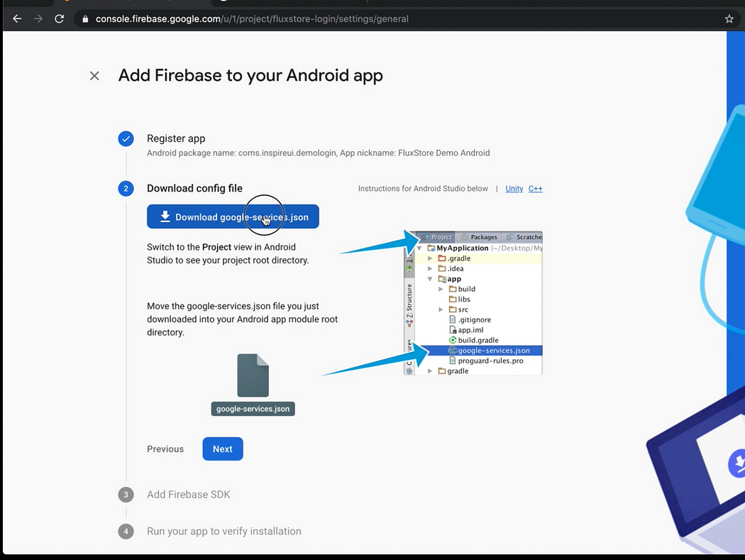Reload the page with the refresh icon
The width and height of the screenshot is (745, 560).
60,19
